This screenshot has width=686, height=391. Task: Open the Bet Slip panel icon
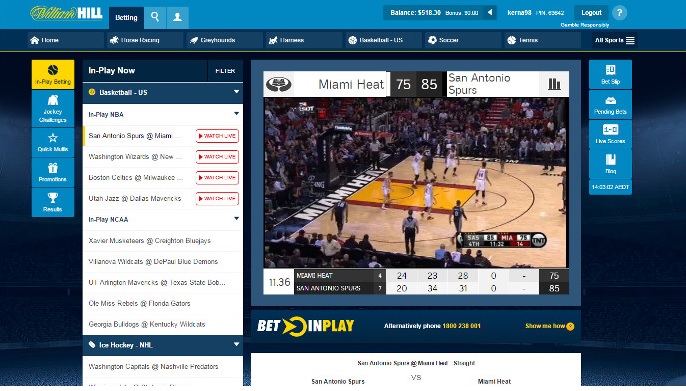(610, 74)
